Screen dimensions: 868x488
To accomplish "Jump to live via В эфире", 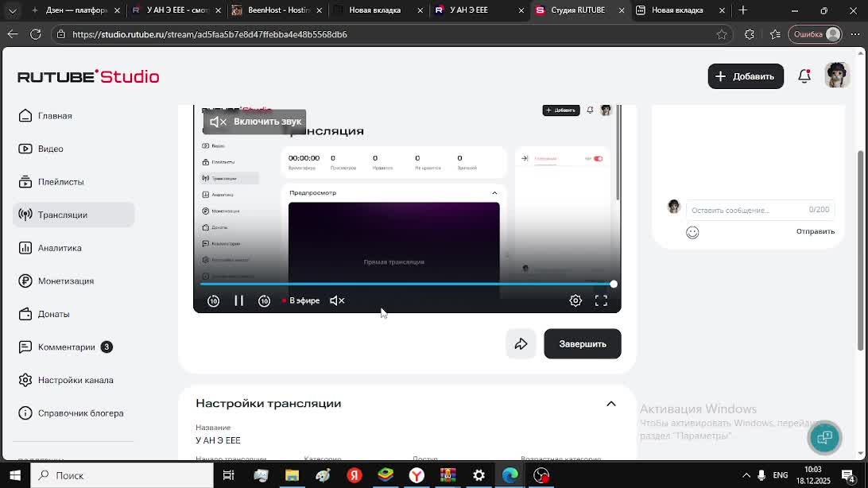I will point(300,300).
